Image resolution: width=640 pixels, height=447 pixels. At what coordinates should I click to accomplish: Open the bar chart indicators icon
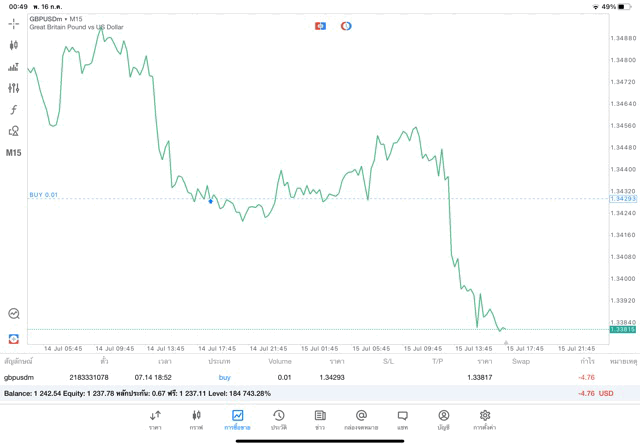click(14, 67)
